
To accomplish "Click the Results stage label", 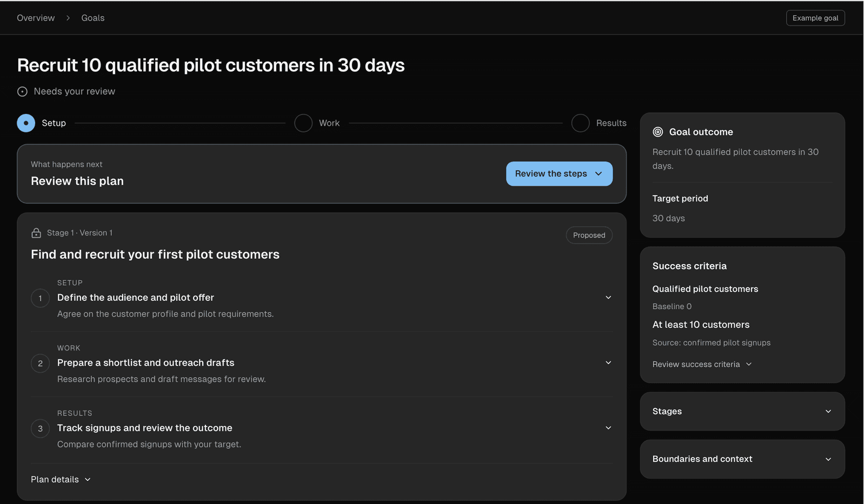I will click(611, 123).
